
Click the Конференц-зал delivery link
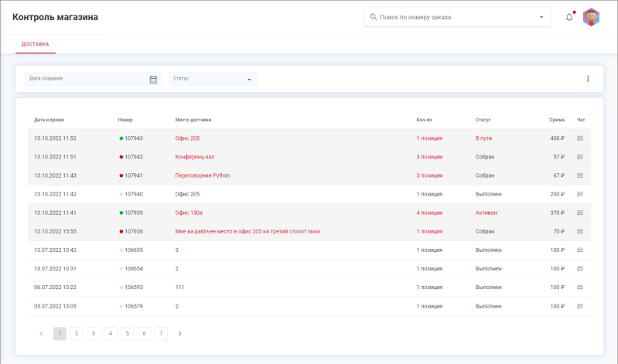(195, 157)
